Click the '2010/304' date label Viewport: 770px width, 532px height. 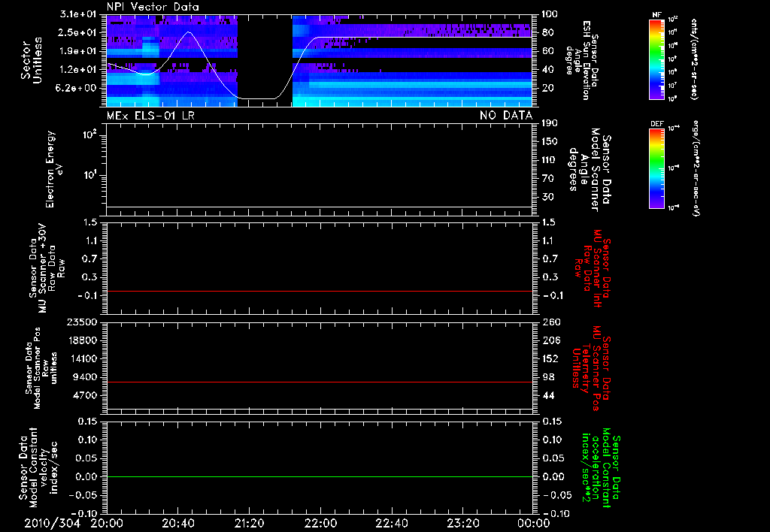(52, 523)
